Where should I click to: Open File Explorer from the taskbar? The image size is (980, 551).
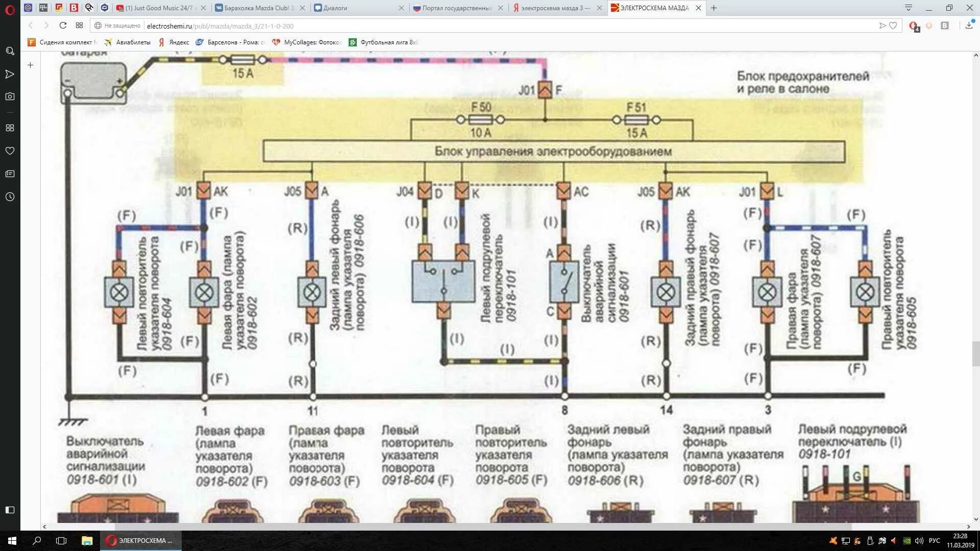click(x=87, y=541)
